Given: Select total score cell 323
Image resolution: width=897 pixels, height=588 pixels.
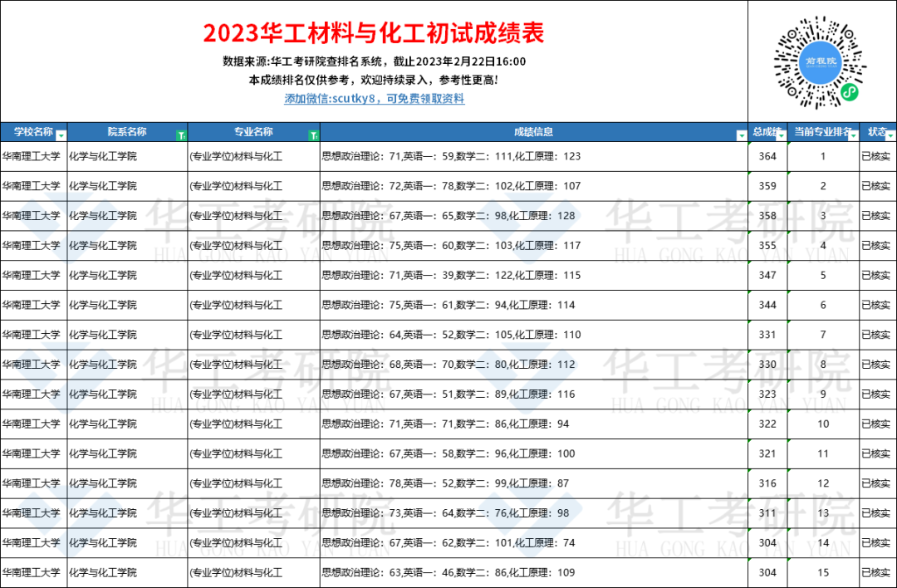Looking at the screenshot, I should 767,394.
